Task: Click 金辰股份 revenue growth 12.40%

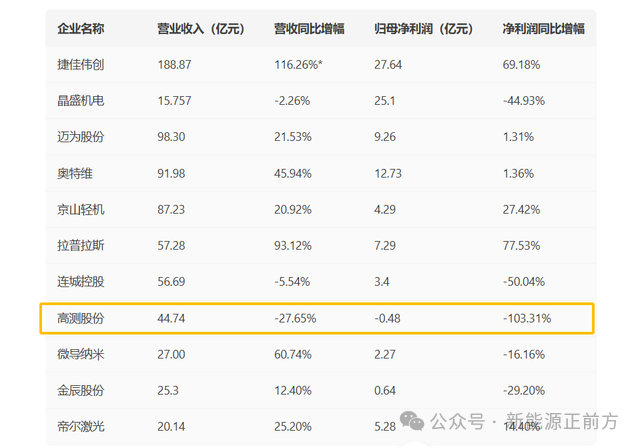Action: (x=293, y=390)
